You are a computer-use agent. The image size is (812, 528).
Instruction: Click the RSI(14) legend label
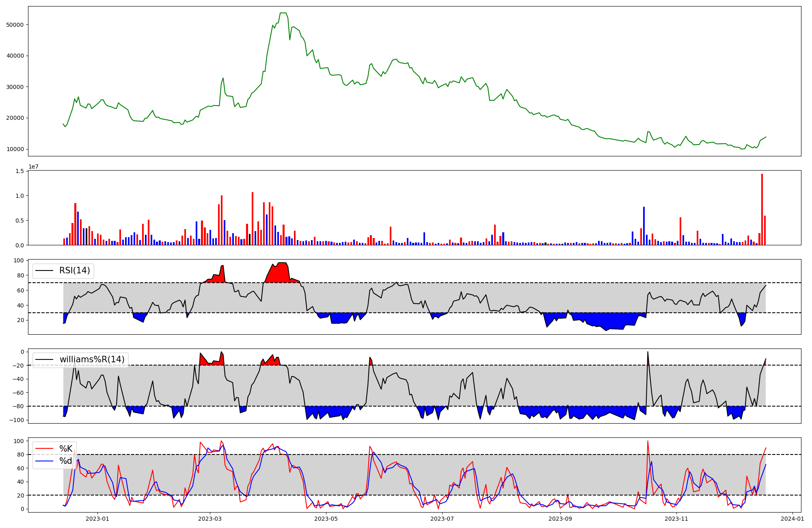coord(75,270)
